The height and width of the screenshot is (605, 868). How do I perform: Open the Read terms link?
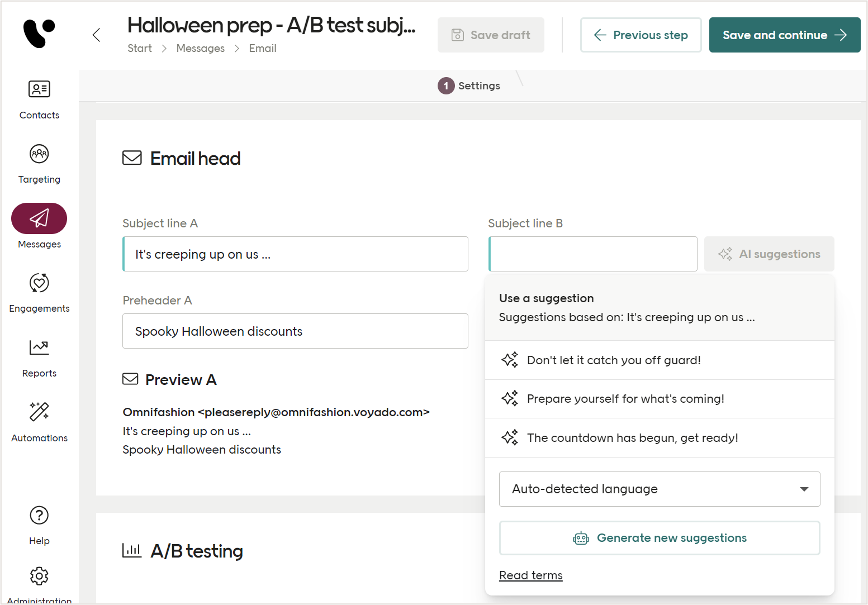[x=530, y=575]
